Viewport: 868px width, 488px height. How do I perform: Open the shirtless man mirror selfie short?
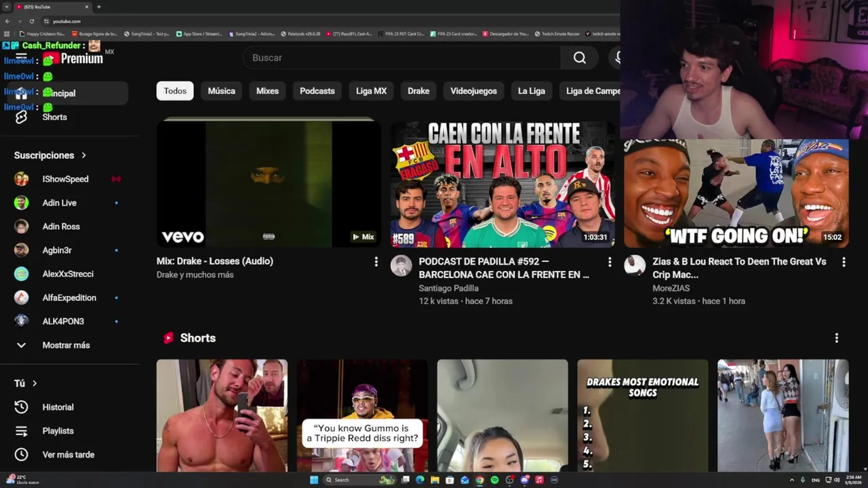point(222,415)
